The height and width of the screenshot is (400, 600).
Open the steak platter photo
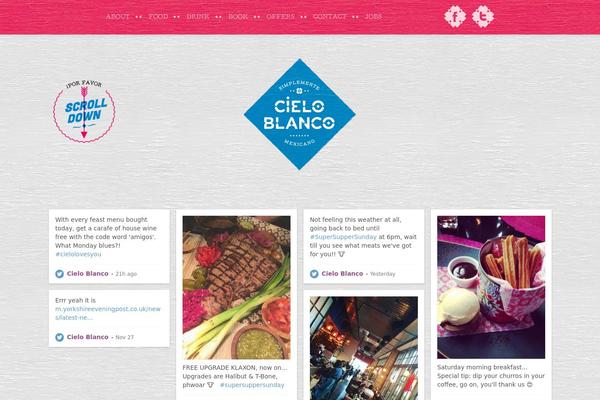click(236, 287)
